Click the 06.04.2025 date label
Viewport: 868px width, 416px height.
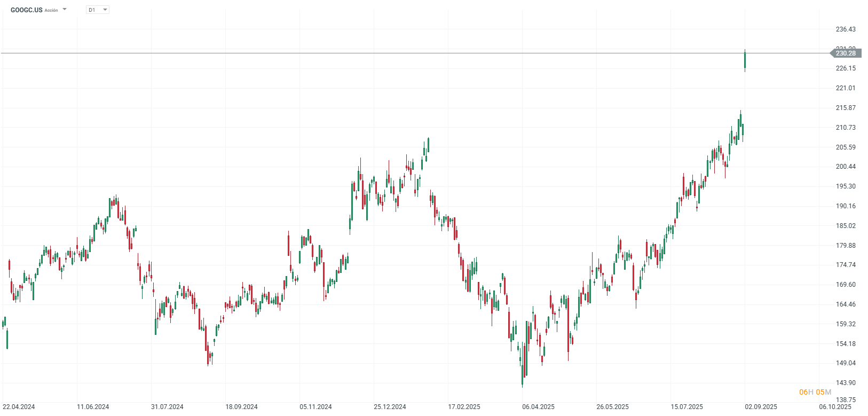(x=538, y=407)
